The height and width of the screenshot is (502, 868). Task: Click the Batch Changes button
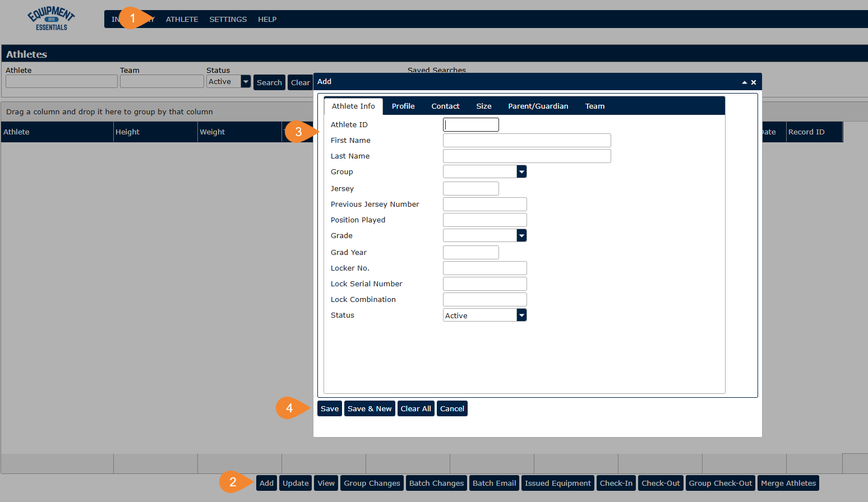(437, 483)
